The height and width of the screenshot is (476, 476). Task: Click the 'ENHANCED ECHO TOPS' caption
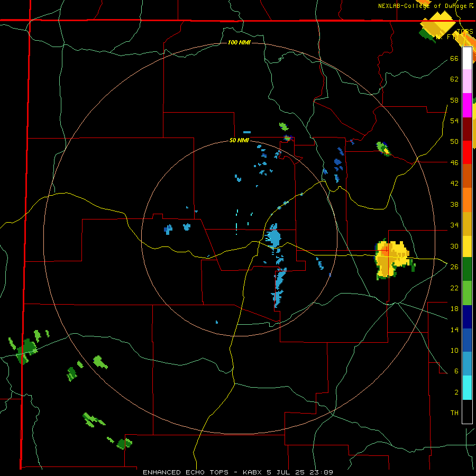pos(186,472)
